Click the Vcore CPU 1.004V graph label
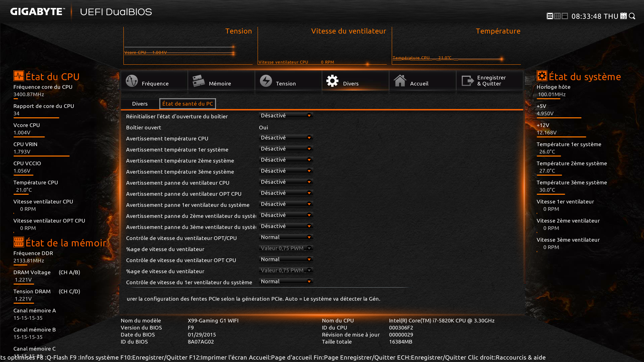 [x=146, y=52]
